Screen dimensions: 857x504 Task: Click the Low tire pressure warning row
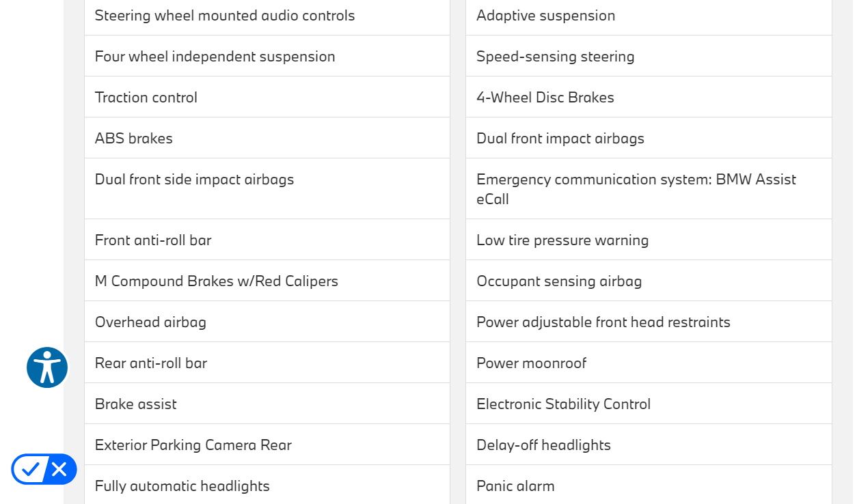coord(562,240)
